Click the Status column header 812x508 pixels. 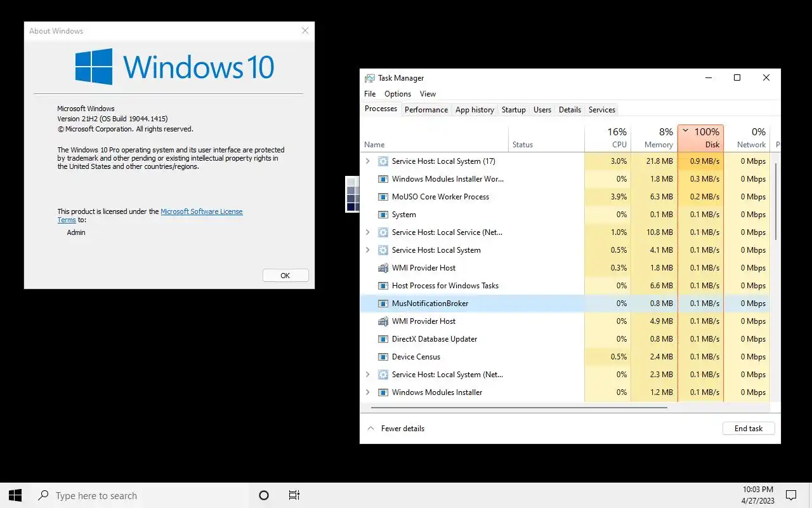click(546, 138)
